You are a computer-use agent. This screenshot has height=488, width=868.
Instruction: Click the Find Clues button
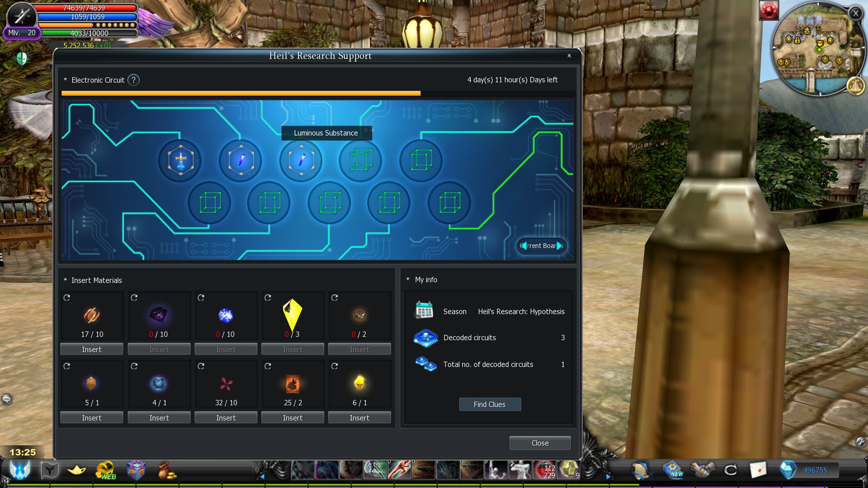[490, 404]
